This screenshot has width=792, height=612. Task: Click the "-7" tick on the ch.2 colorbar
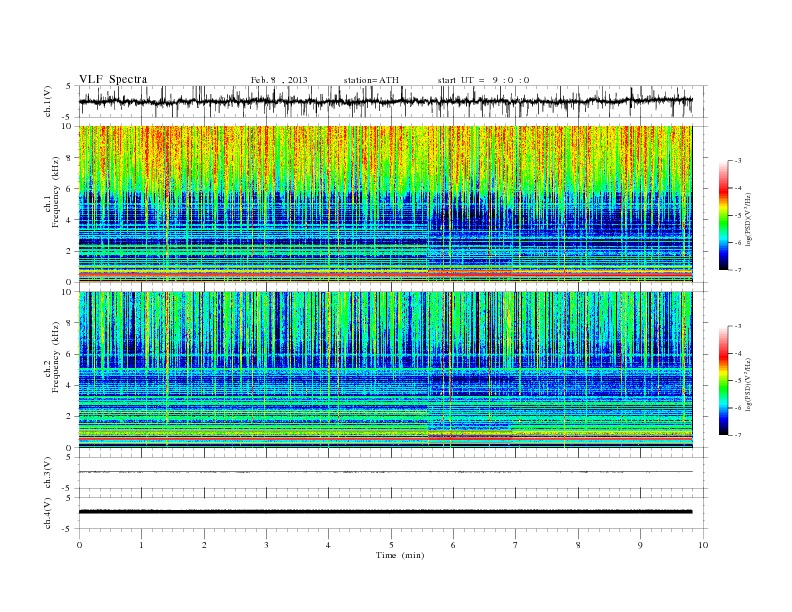coord(738,435)
